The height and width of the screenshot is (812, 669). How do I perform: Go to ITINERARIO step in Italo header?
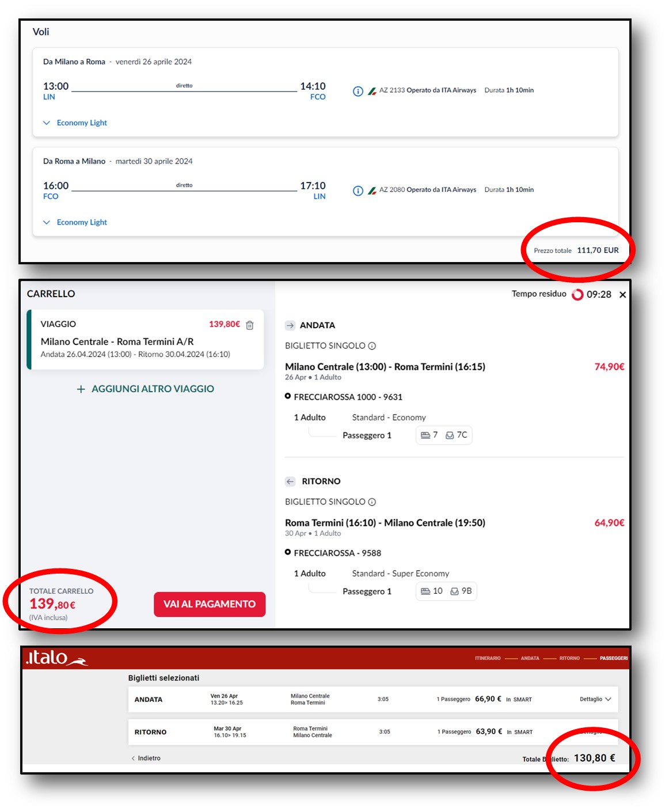click(x=488, y=658)
